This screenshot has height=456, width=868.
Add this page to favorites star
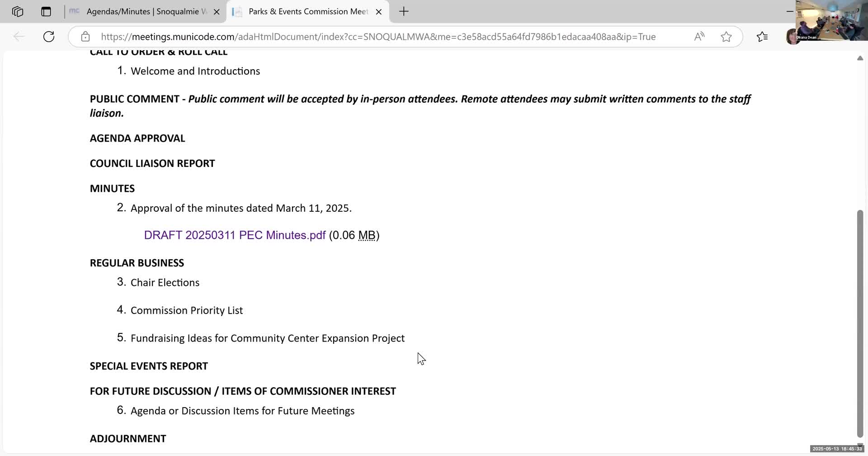[x=726, y=37]
